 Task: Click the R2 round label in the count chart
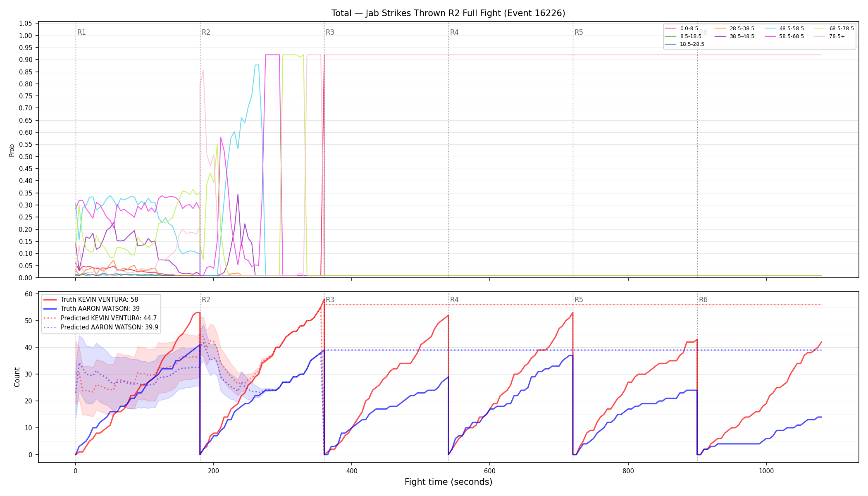point(206,300)
